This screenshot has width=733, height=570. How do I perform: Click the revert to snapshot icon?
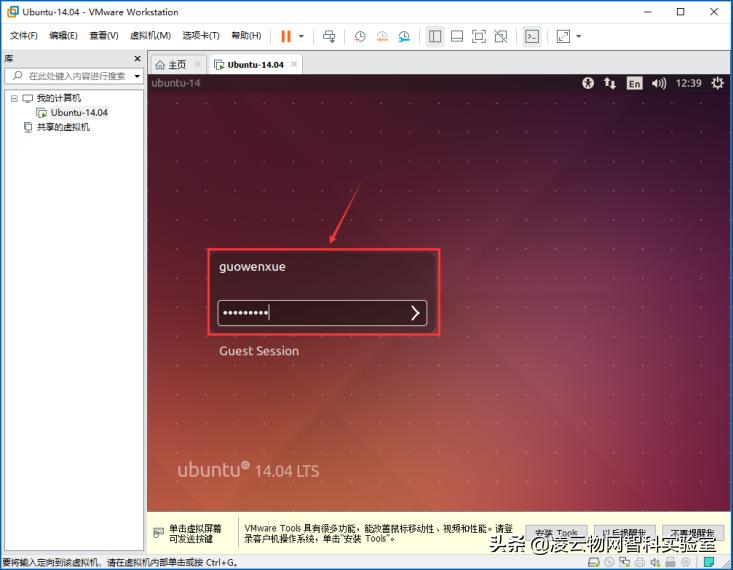[382, 36]
